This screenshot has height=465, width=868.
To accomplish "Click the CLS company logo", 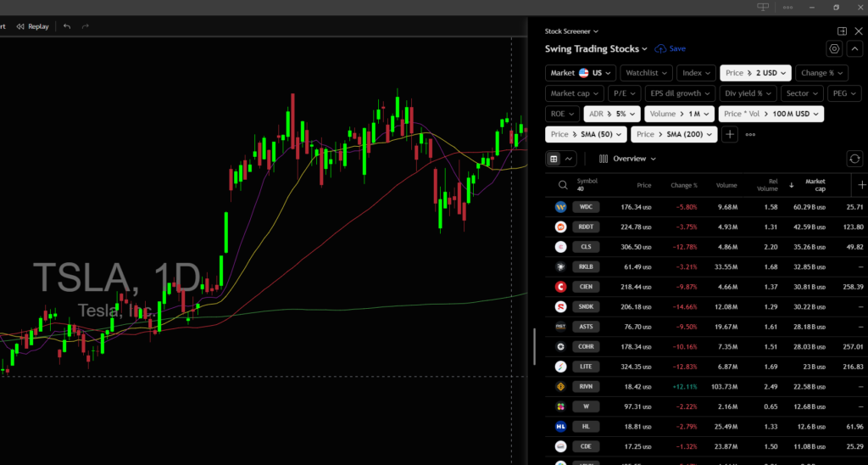I will point(561,247).
